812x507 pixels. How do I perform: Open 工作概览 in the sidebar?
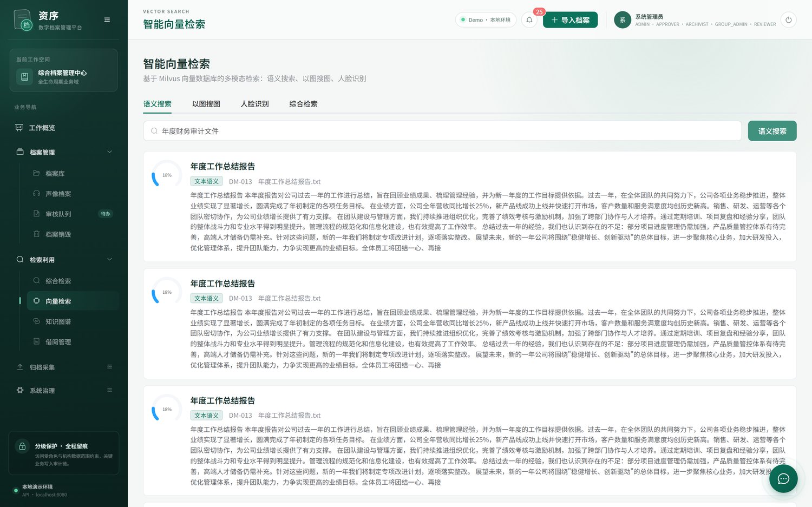tap(64, 128)
